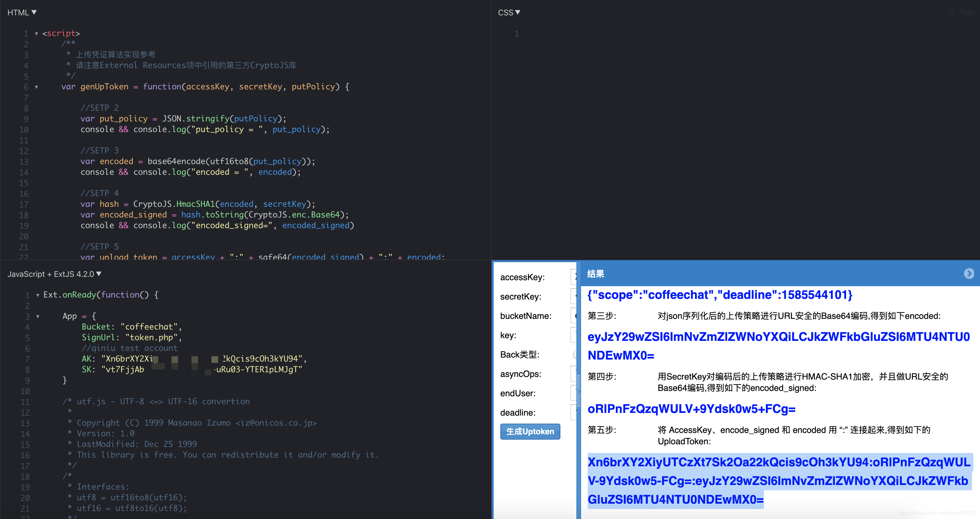Screen dimensions: 980x519
Task: Click the deadline: form label
Action: pos(518,413)
